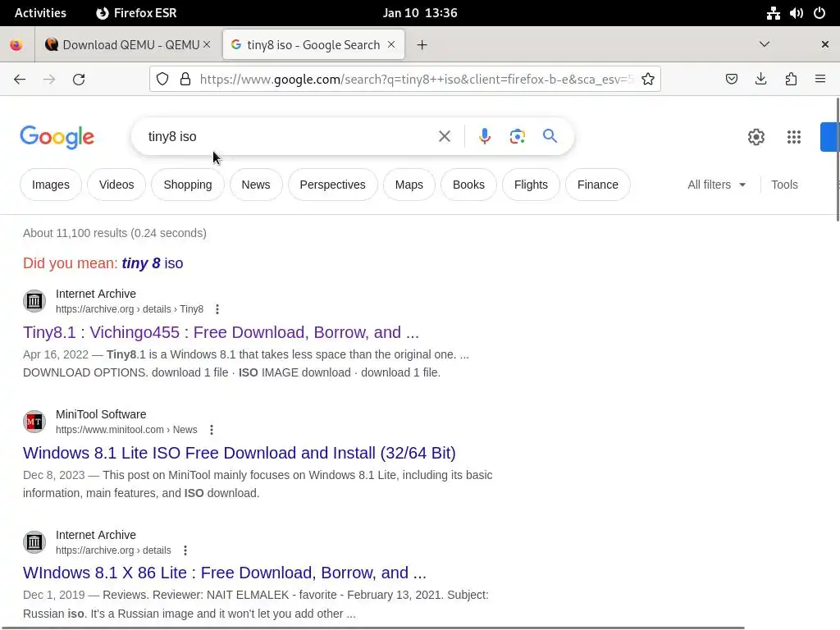Click the forward navigation arrow
Image resolution: width=840 pixels, height=630 pixels.
pyautogui.click(x=48, y=80)
